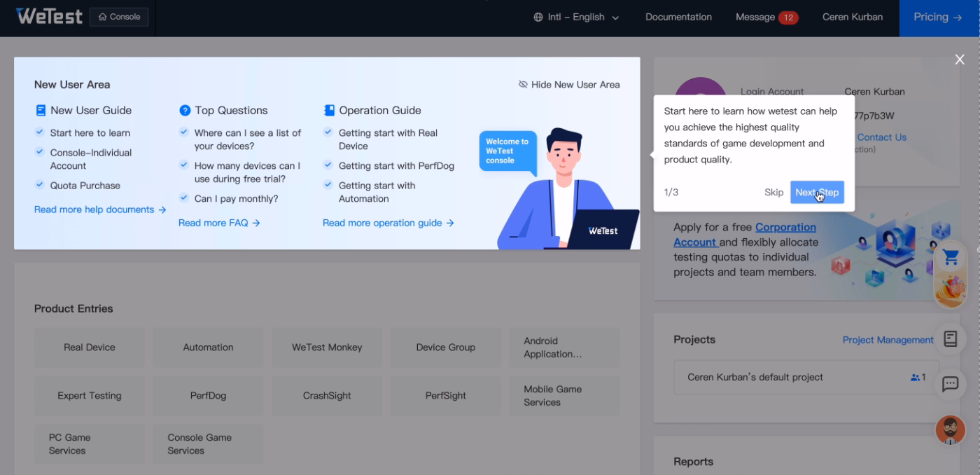The height and width of the screenshot is (475, 980).
Task: Click the customer service avatar icon
Action: (x=950, y=429)
